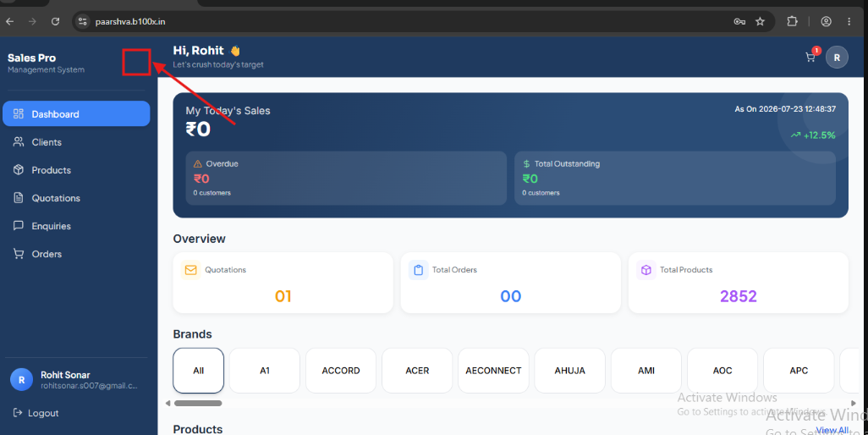This screenshot has height=435, width=868.
Task: Open Products sidebar page
Action: click(x=76, y=170)
